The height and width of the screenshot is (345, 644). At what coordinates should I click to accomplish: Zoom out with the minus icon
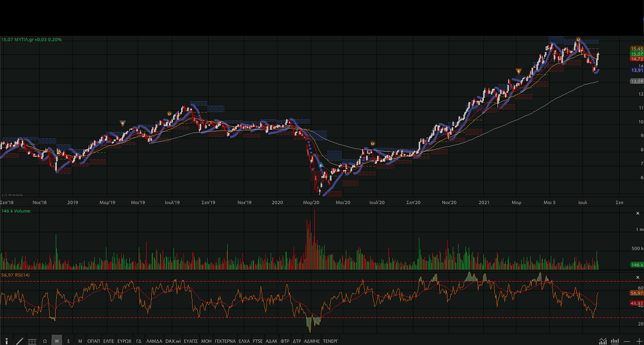626,341
